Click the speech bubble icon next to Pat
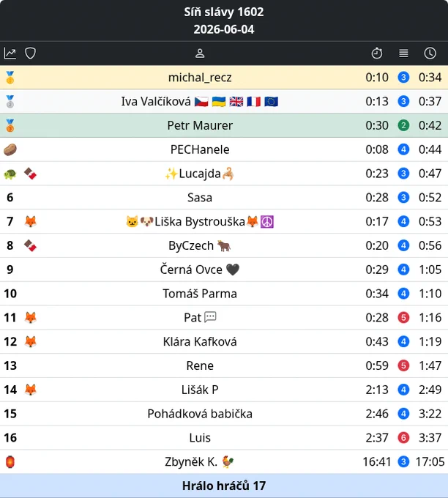This screenshot has width=448, height=498. point(211,317)
